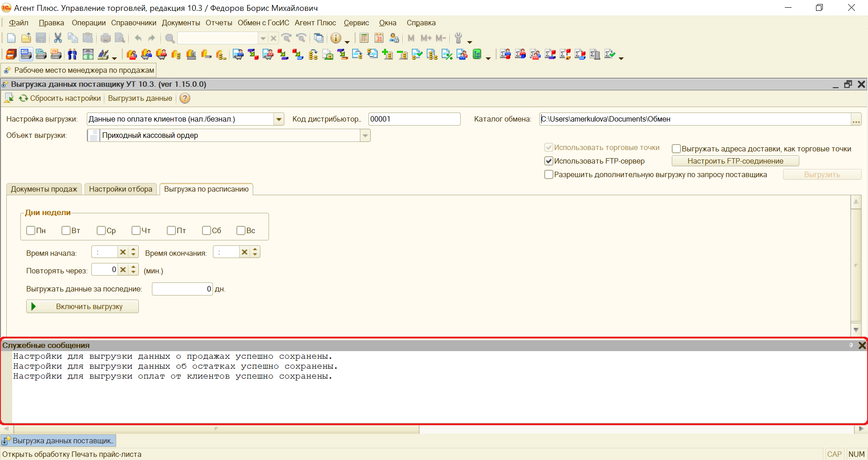Viewport: 868px width, 460px height.
Task: Click the Включить выгрузку button
Action: click(x=82, y=306)
